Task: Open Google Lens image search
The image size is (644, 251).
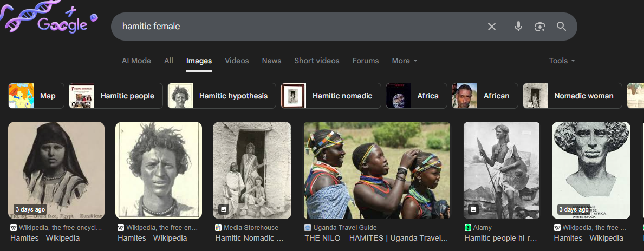Action: click(539, 27)
